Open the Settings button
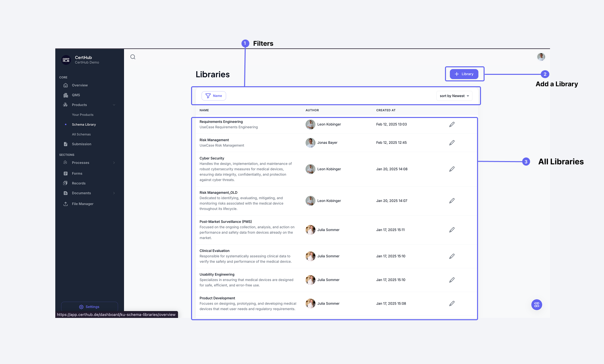604x364 pixels. point(89,307)
